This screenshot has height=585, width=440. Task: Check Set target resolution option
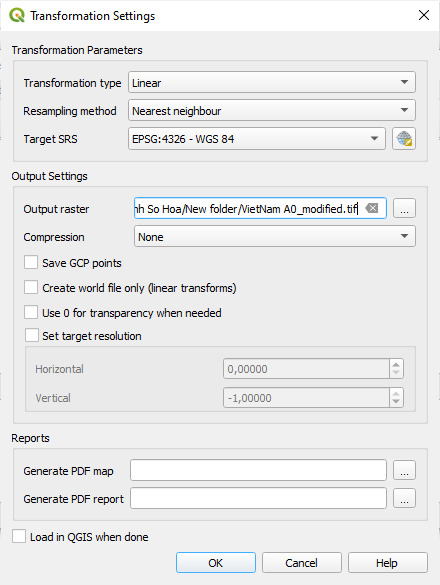[x=32, y=335]
